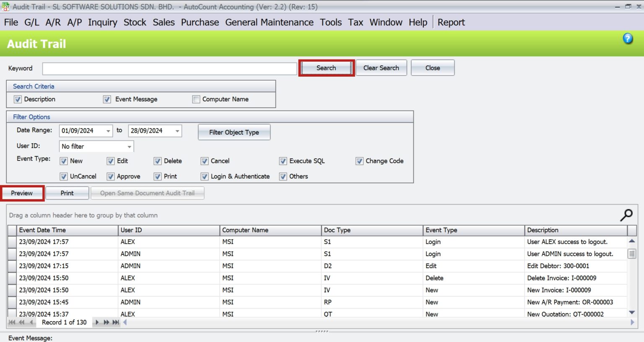644x342 pixels.
Task: Jump to the last record arrow icon
Action: pyautogui.click(x=115, y=322)
